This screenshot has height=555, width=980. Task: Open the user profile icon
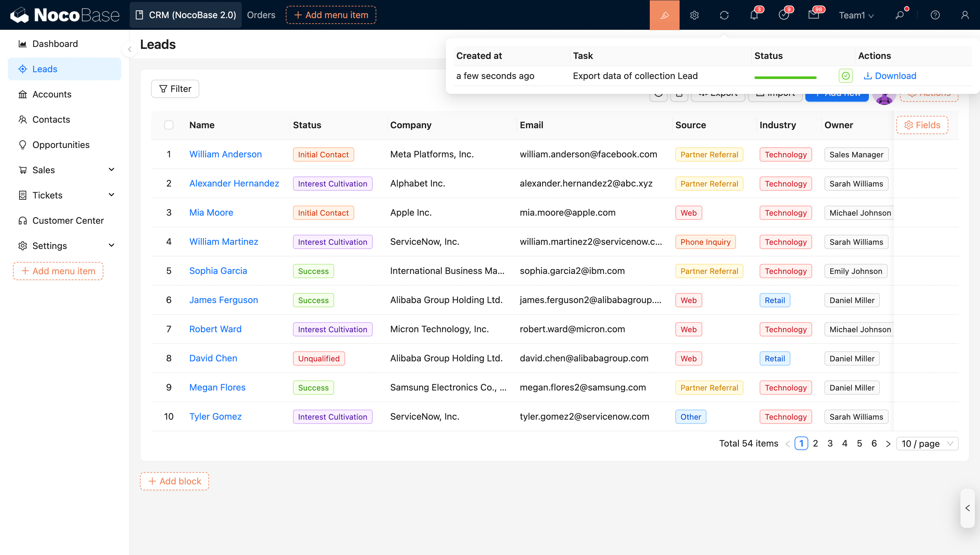pyautogui.click(x=965, y=15)
